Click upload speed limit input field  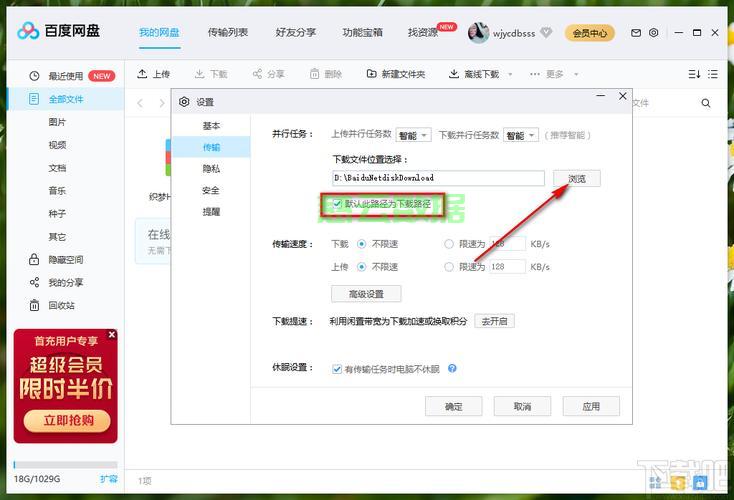click(x=507, y=267)
